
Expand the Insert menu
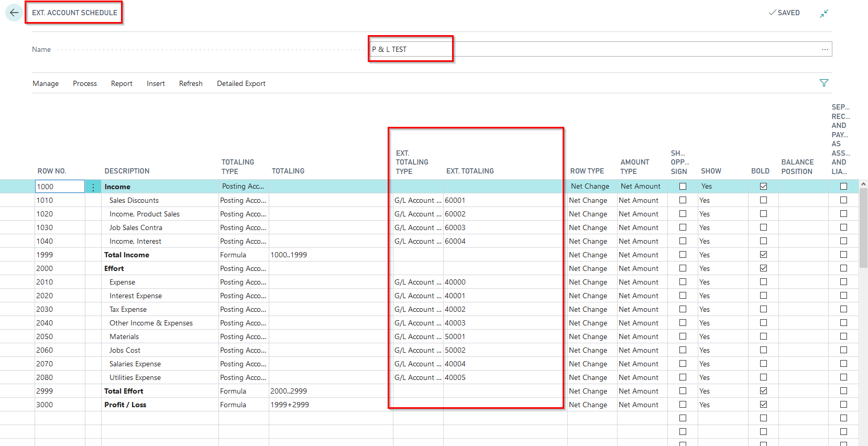pyautogui.click(x=156, y=84)
